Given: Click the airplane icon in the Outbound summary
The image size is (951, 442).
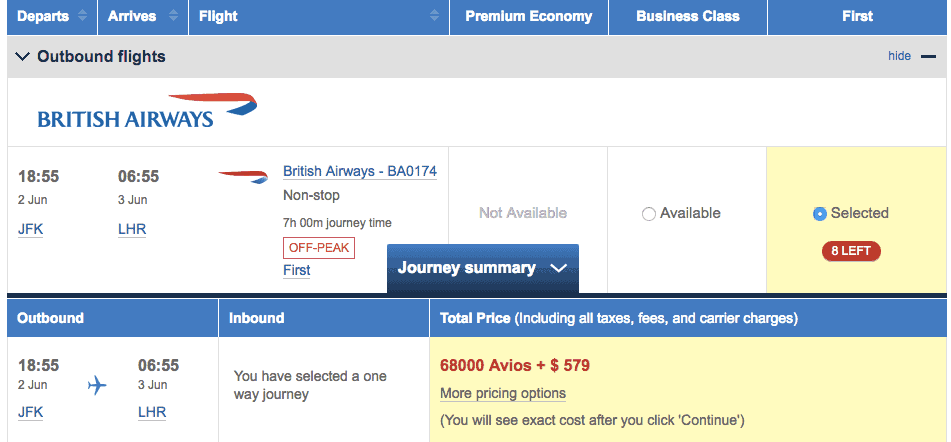Looking at the screenshot, I should pyautogui.click(x=97, y=385).
